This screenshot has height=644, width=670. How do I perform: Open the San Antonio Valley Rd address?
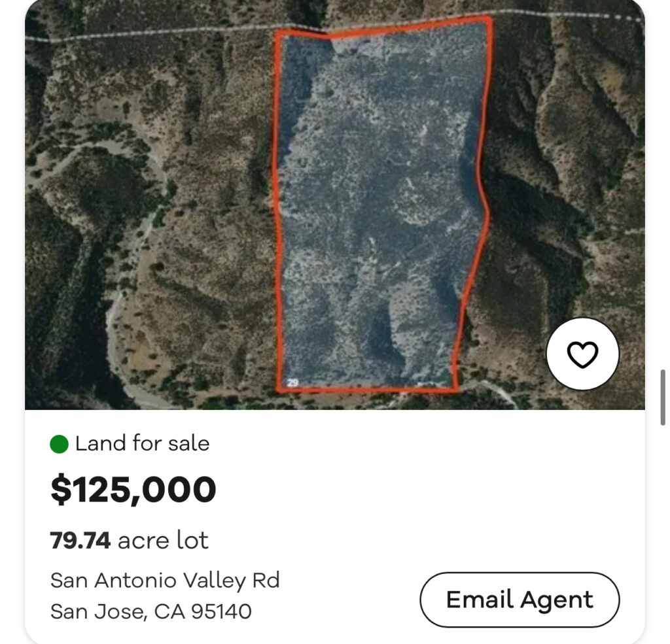tap(165, 580)
